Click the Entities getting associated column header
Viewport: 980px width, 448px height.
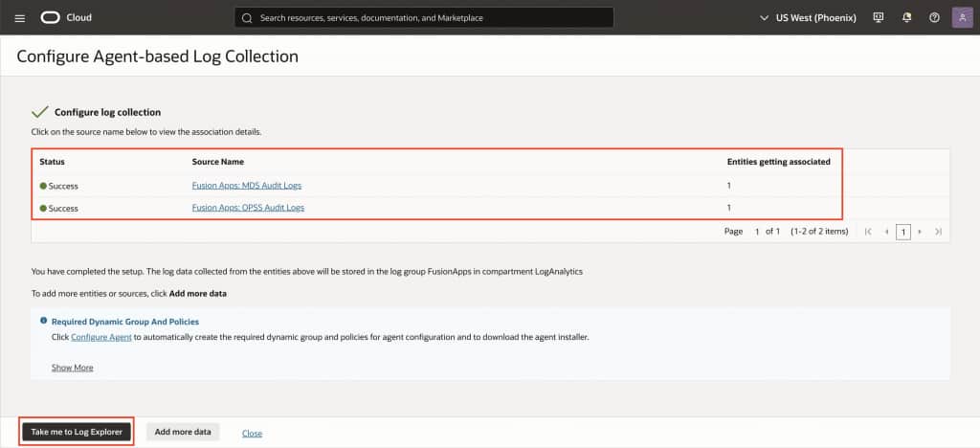pos(779,162)
